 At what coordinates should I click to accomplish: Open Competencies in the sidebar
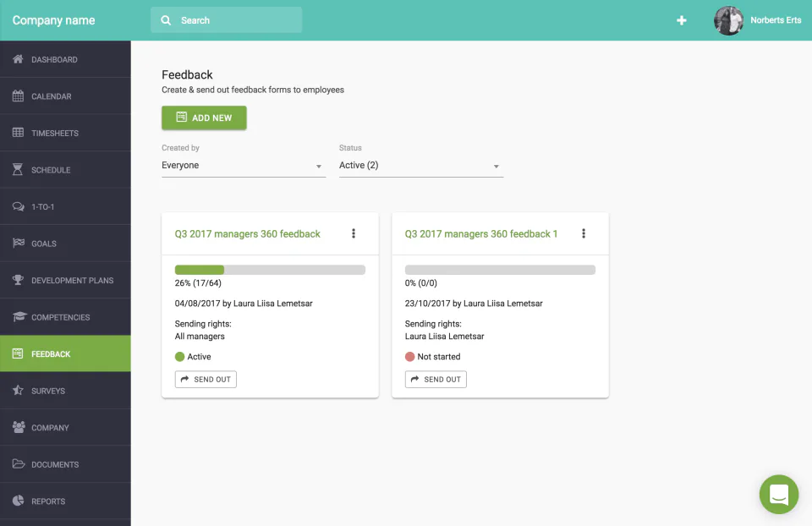click(x=65, y=317)
